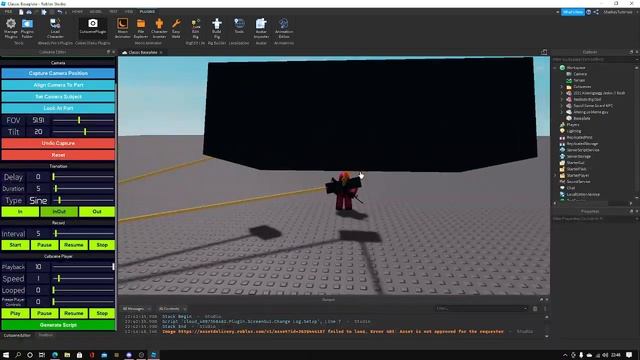Screen dimensions: 640x360
Task: Adjust the Tilt slider handle
Action: tap(85, 131)
